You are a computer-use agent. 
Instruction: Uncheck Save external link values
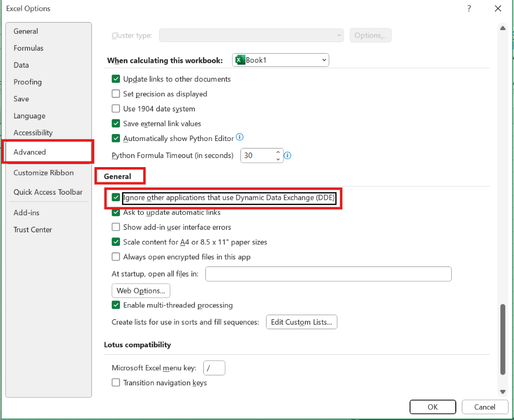116,123
